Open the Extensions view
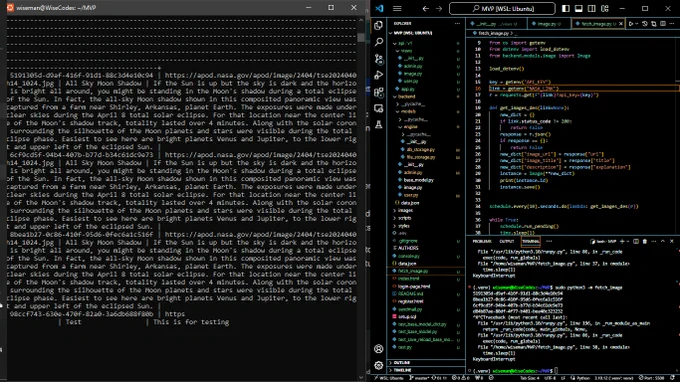The width and height of the screenshot is (680, 382). [x=379, y=92]
